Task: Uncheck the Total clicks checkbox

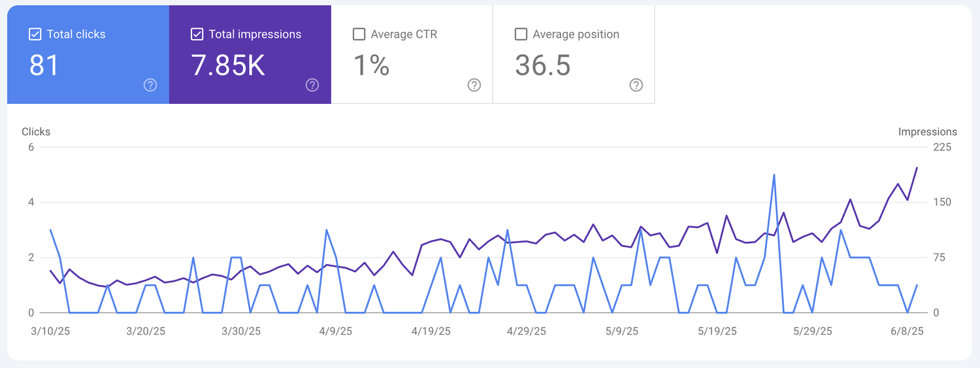Action: 35,34
